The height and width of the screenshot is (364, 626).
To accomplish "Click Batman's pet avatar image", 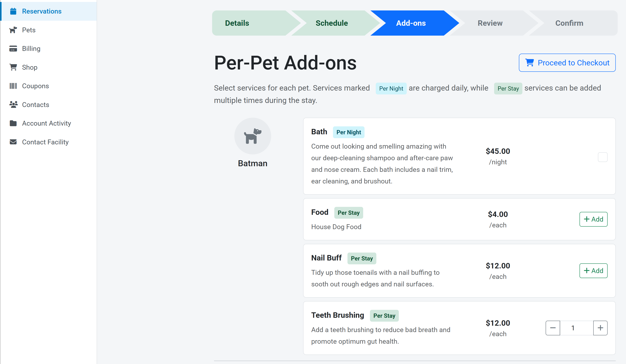I will [x=253, y=136].
